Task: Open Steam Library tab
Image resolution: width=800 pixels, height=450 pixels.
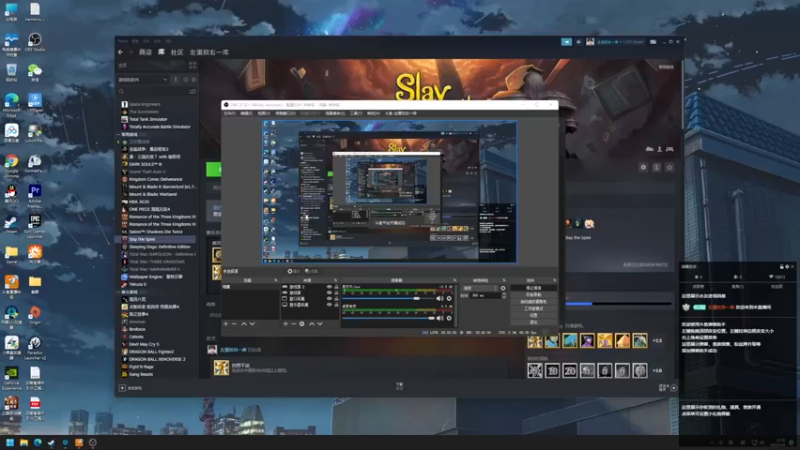Action: [161, 52]
